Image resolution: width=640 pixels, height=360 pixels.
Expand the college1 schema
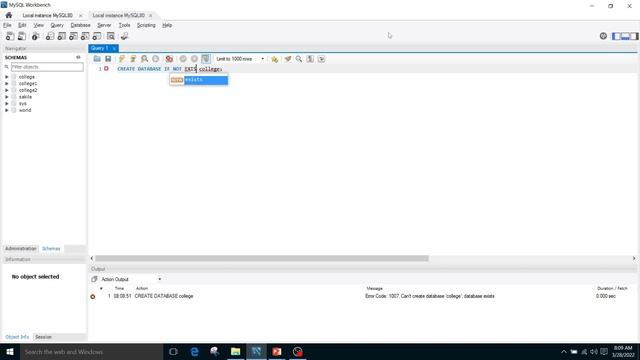(x=7, y=83)
